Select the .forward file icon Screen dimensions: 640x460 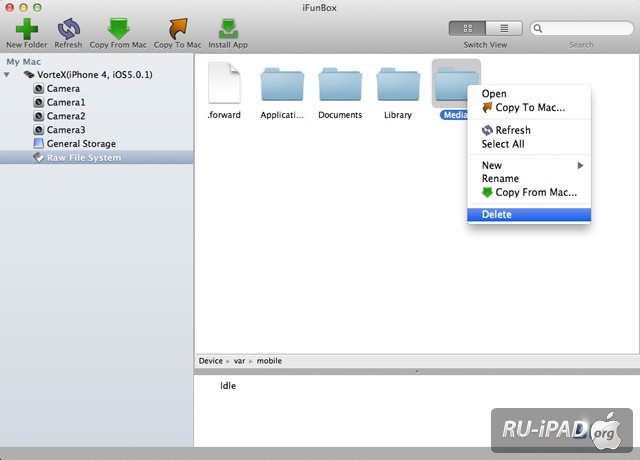coord(224,82)
